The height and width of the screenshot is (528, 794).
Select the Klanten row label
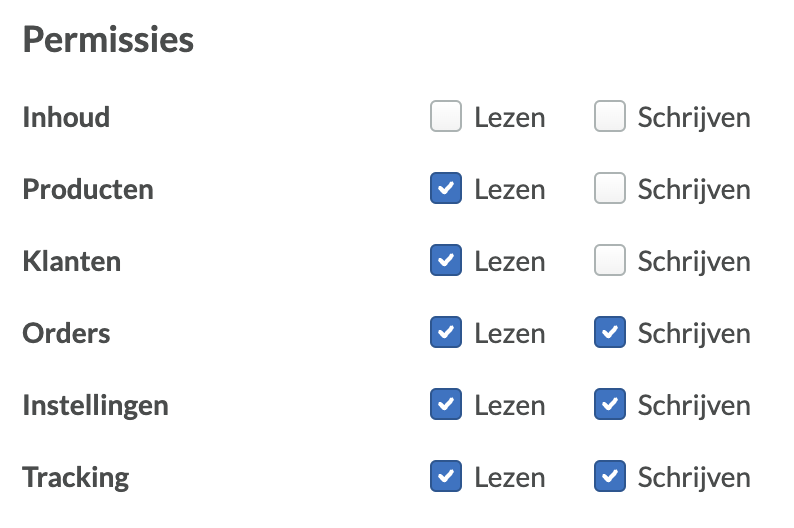(72, 262)
